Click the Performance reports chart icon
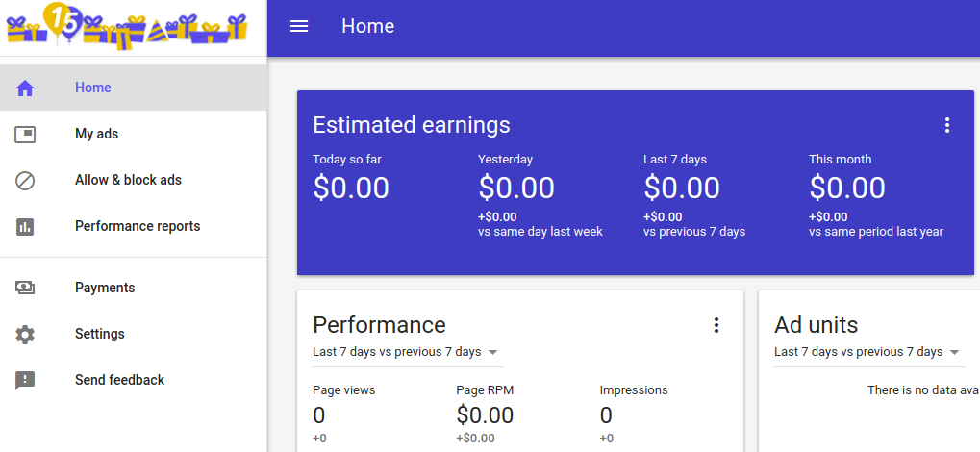This screenshot has width=980, height=452. (x=25, y=226)
